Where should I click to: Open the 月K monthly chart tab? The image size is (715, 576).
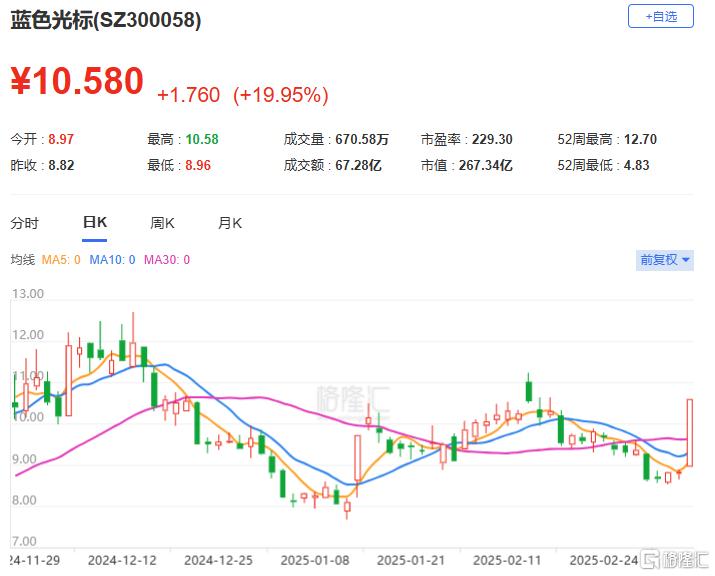(230, 223)
